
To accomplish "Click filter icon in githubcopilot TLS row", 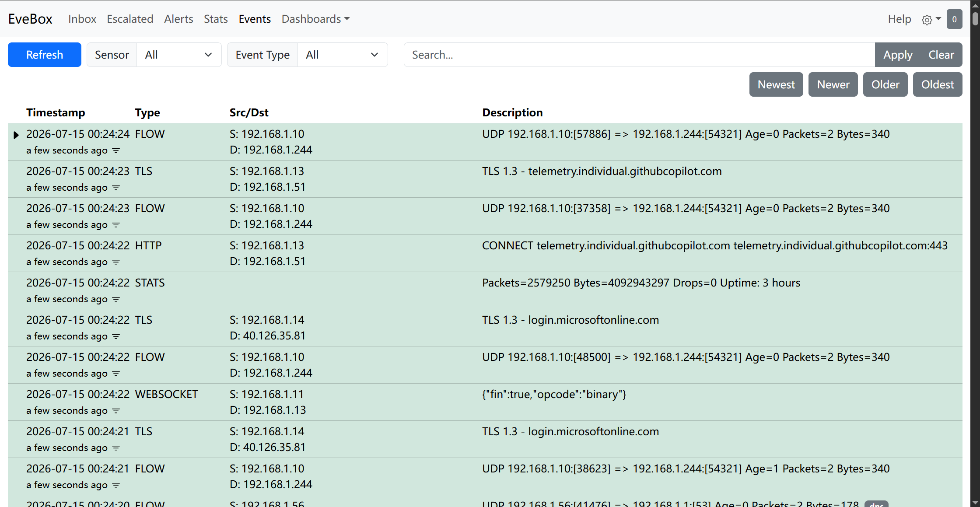I will tap(116, 188).
